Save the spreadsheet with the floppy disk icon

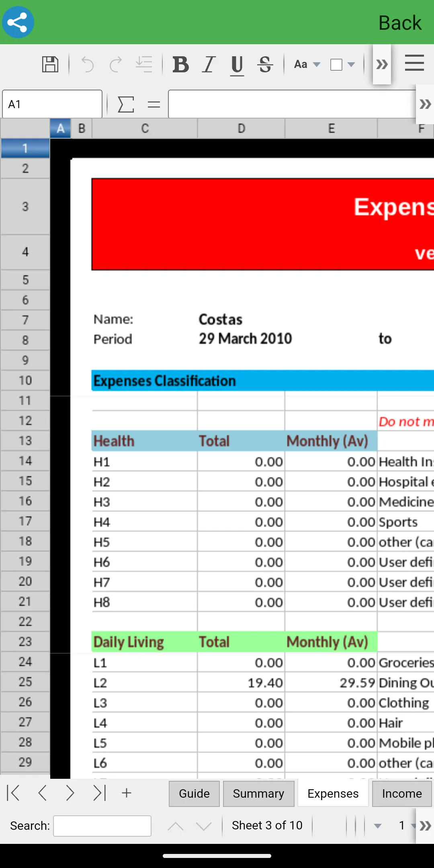50,64
